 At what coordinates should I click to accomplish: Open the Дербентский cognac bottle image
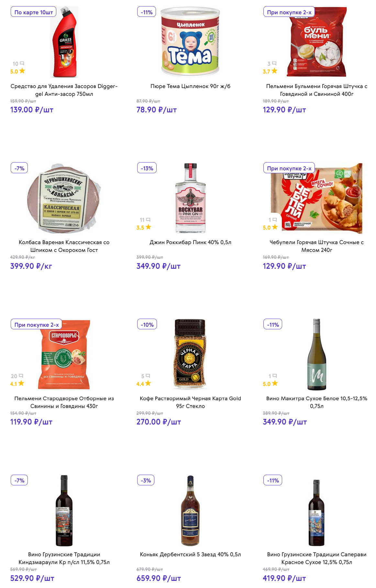click(x=190, y=510)
